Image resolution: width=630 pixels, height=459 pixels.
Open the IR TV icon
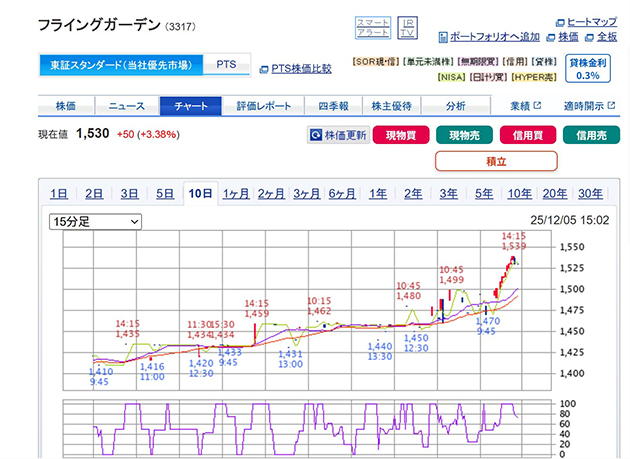[407, 27]
